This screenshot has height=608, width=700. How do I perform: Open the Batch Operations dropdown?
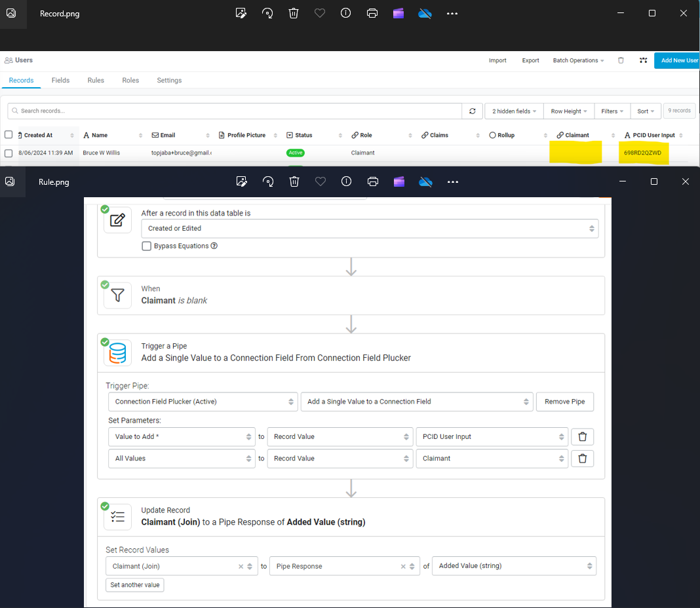(578, 60)
